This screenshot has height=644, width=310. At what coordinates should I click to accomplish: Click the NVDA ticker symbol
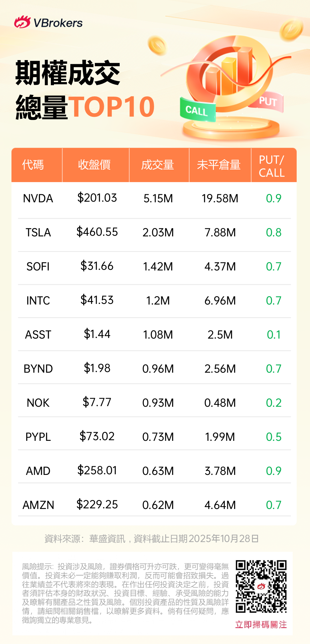[38, 198]
